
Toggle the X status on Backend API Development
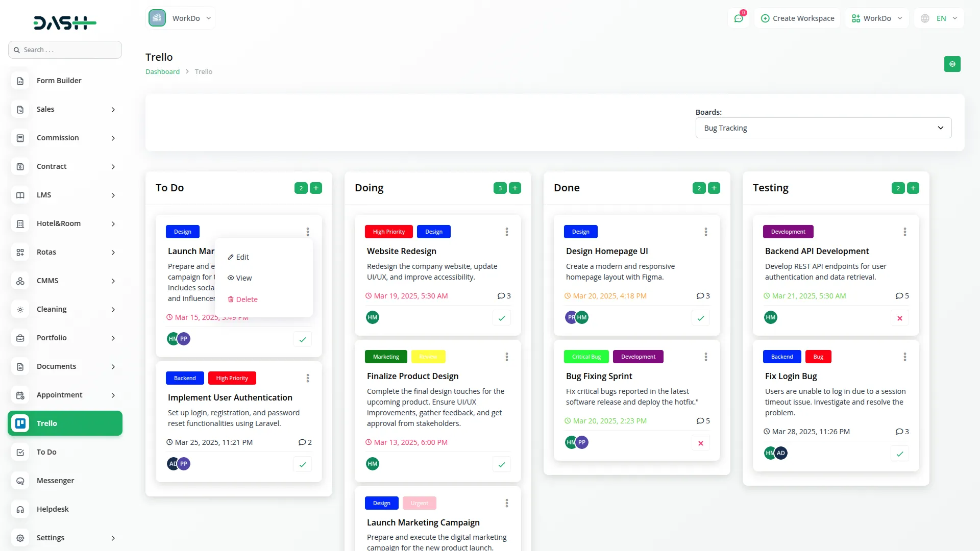(x=899, y=317)
